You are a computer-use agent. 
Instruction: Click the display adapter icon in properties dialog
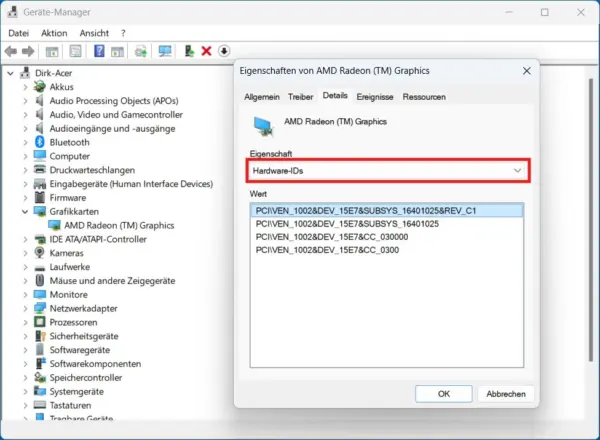coord(264,126)
